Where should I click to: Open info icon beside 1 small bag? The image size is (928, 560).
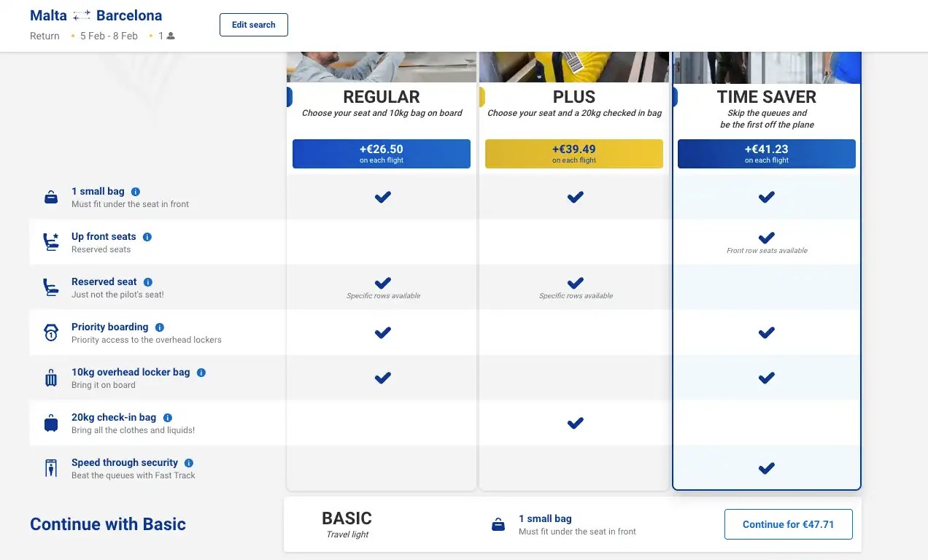(136, 192)
